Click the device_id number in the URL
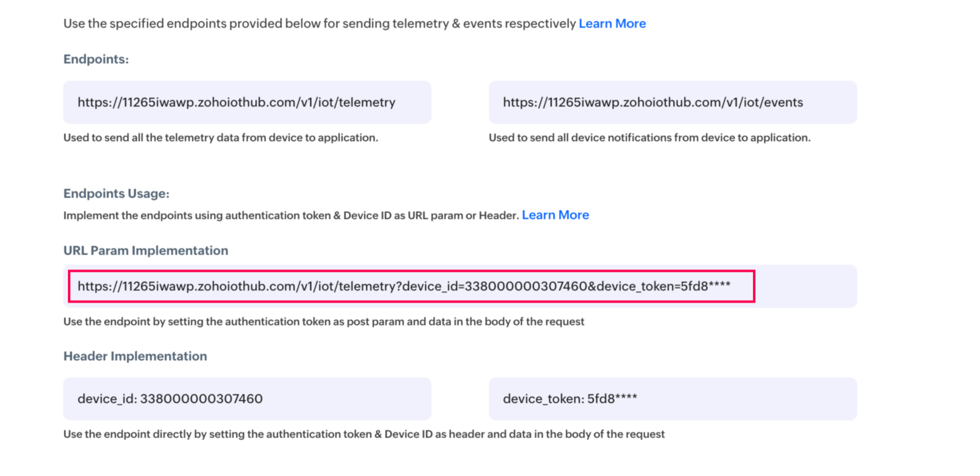This screenshot has width=980, height=476. [x=525, y=287]
